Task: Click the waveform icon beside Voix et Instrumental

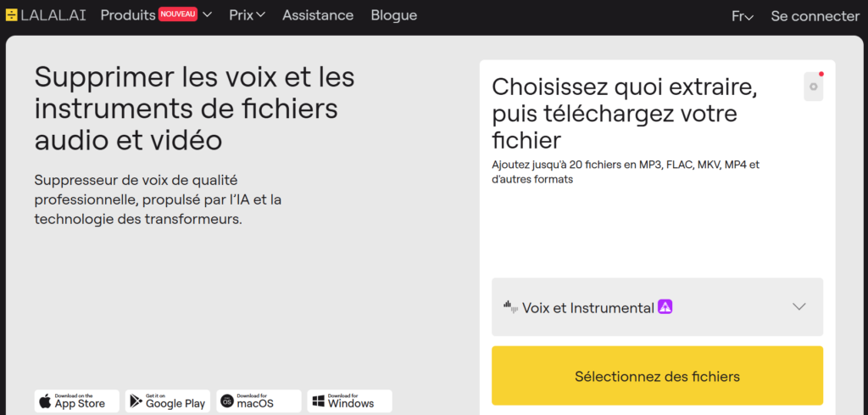Action: click(x=511, y=306)
